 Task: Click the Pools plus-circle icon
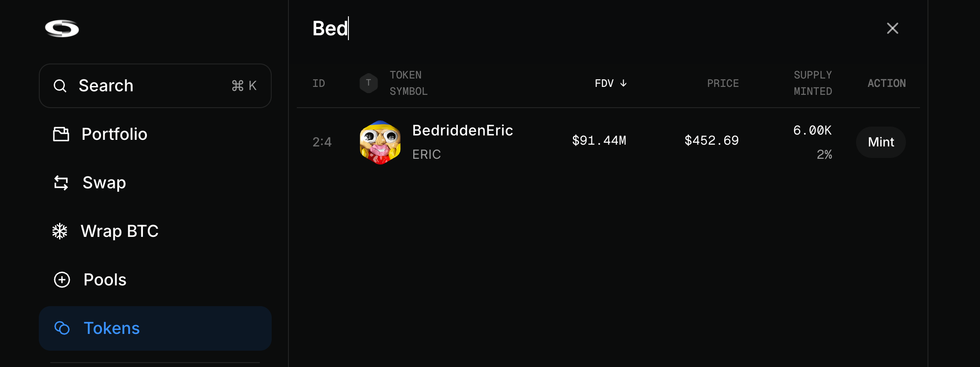coord(62,280)
